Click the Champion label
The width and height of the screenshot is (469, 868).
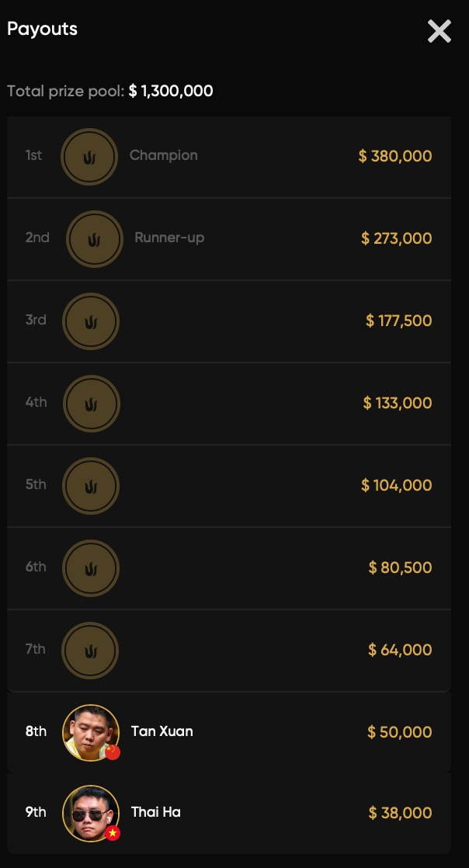(x=164, y=155)
